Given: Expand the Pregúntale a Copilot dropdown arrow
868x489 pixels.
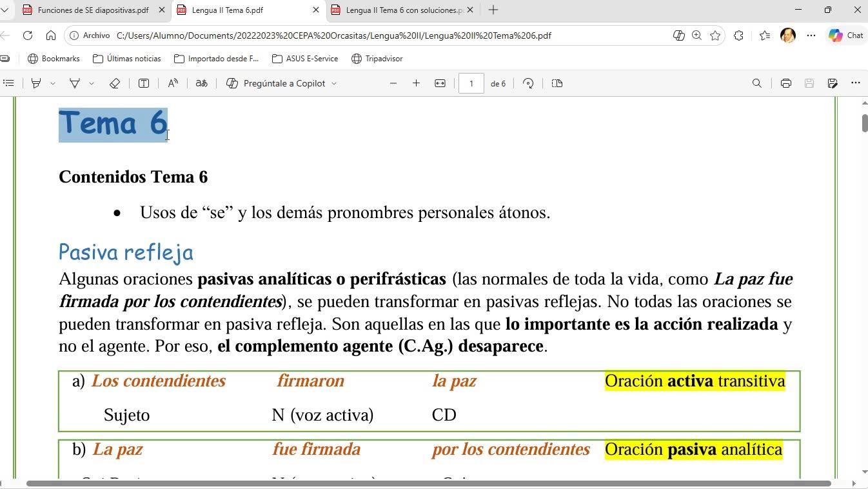Looking at the screenshot, I should 334,83.
